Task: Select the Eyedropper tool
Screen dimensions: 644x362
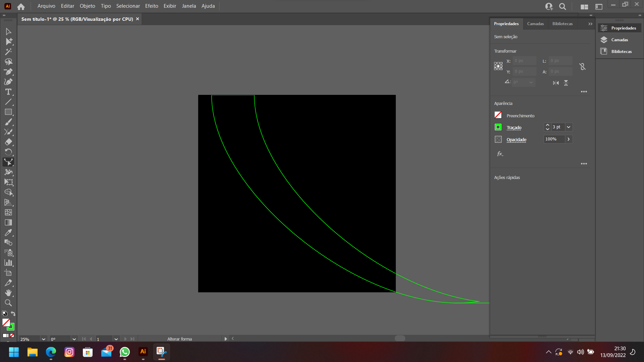Action: pyautogui.click(x=8, y=233)
